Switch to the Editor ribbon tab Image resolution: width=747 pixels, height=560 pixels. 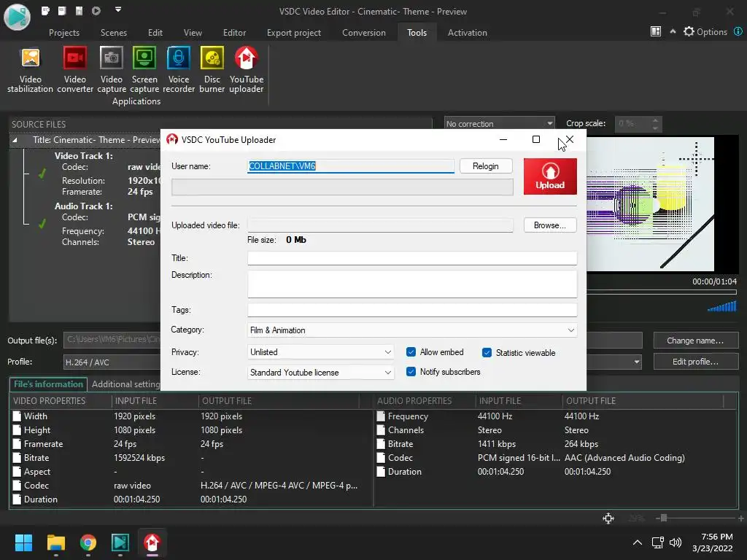tap(234, 32)
